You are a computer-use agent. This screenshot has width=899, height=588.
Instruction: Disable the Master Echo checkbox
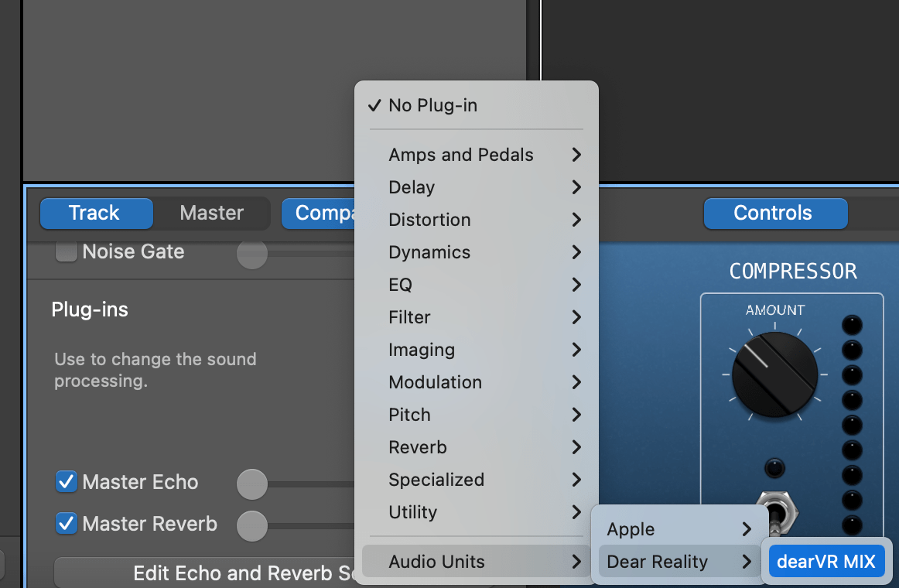[x=67, y=482]
